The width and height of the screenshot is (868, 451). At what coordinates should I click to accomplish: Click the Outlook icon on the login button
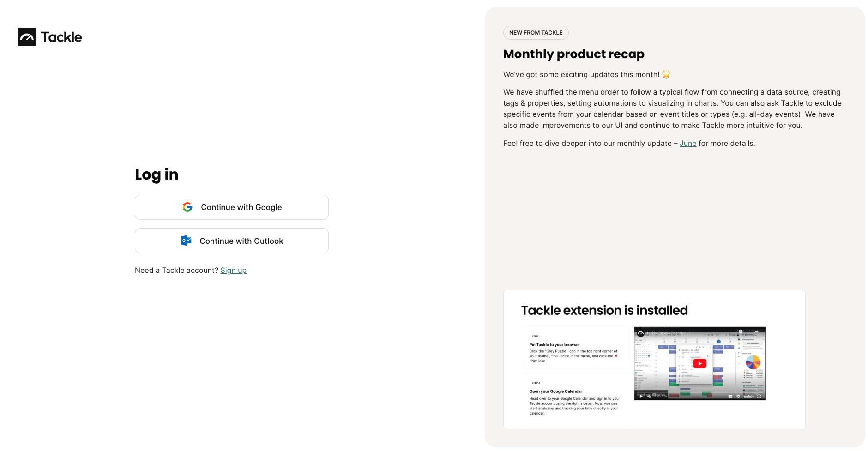pyautogui.click(x=186, y=241)
